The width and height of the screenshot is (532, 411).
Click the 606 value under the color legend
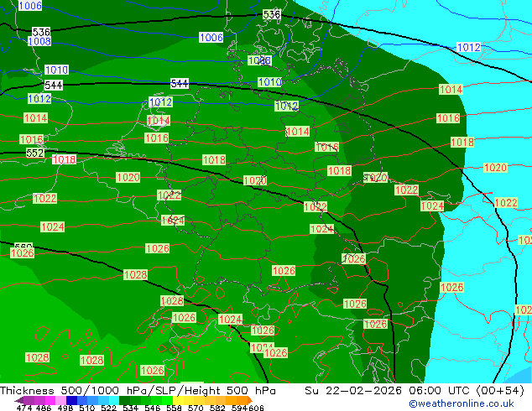(256, 408)
